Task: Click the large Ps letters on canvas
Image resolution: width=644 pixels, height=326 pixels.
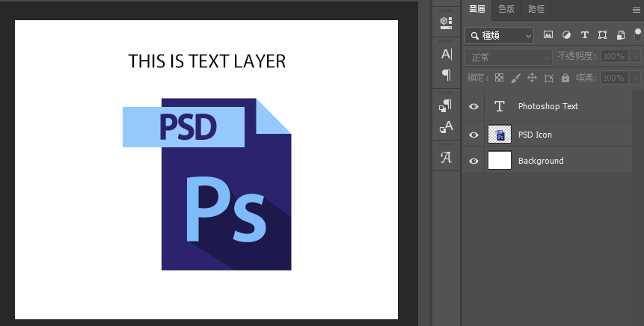Action: click(225, 209)
